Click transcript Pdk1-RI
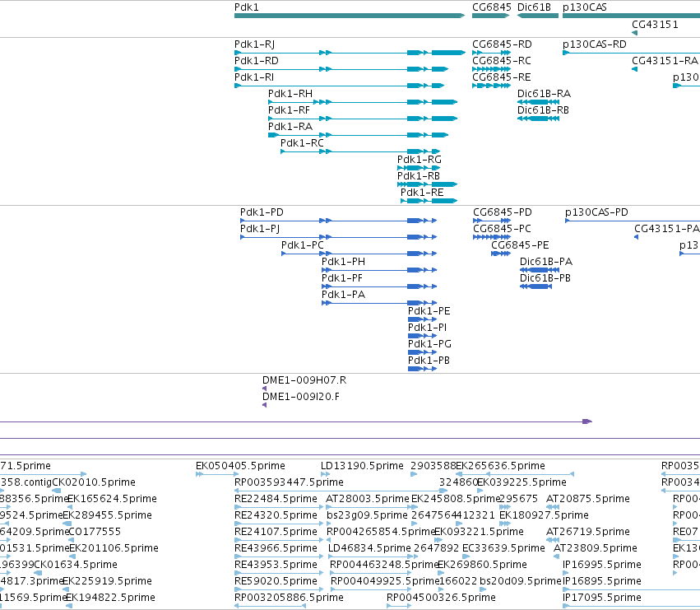 339,86
